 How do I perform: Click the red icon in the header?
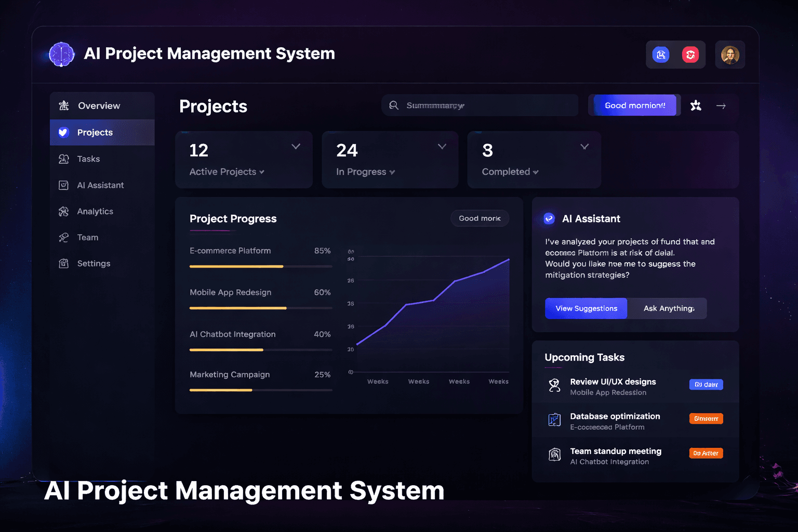(690, 54)
